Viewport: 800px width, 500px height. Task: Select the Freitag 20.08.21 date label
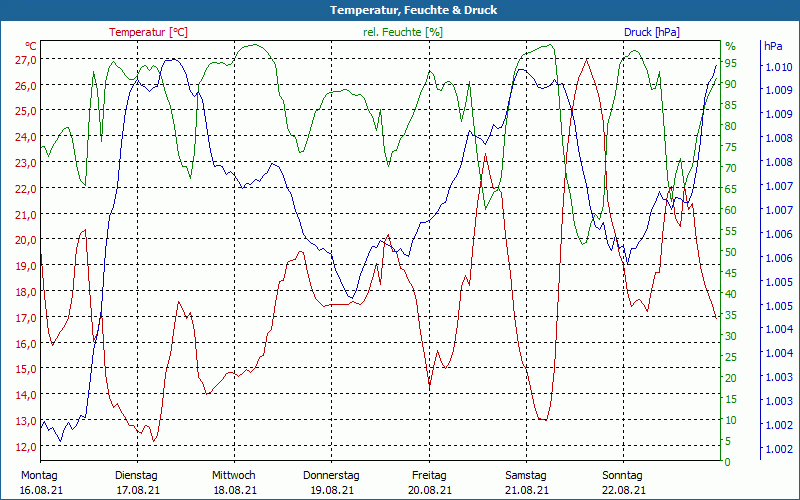click(429, 482)
